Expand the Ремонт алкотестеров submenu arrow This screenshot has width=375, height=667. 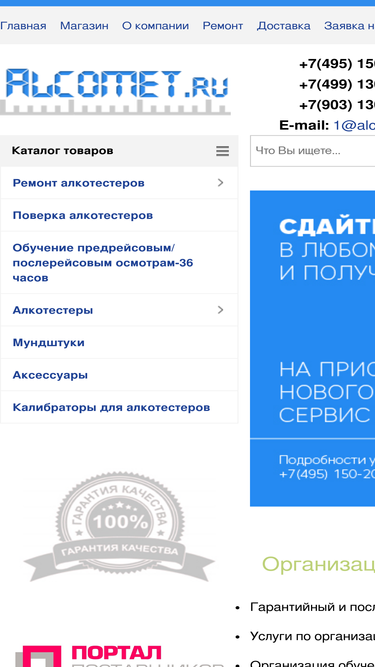pyautogui.click(x=220, y=183)
